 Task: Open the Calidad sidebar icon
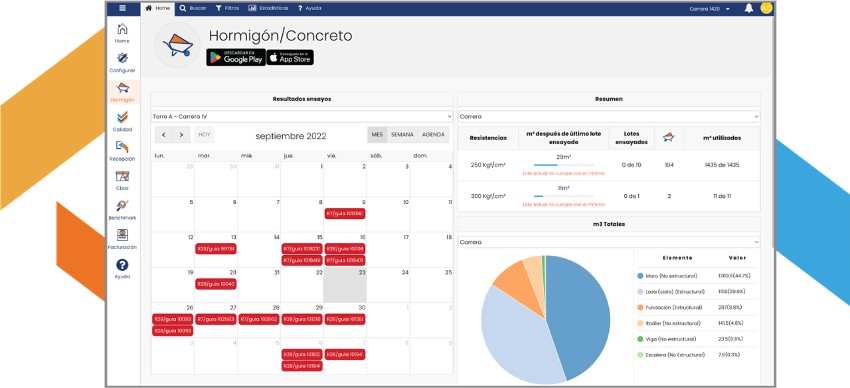pyautogui.click(x=123, y=117)
